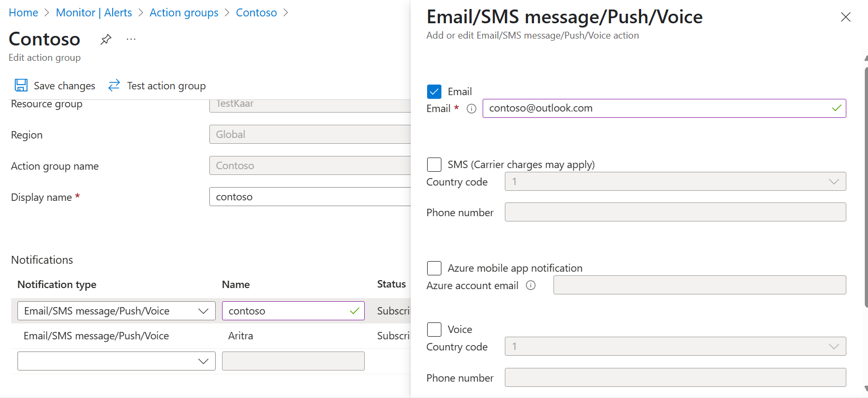
Task: Select the Aritra notification row
Action: coord(241,336)
